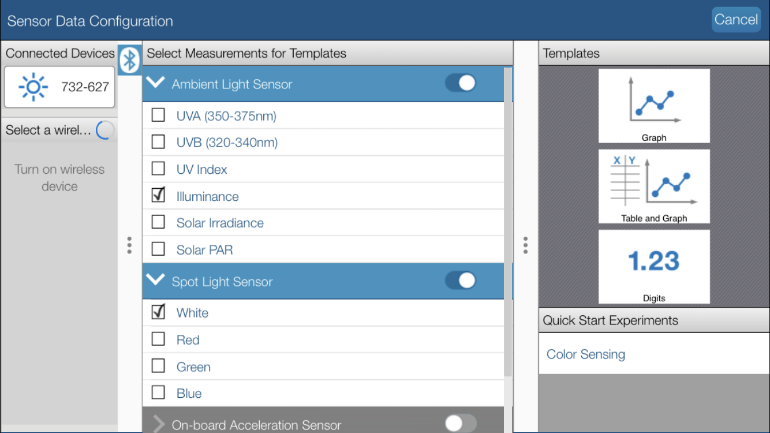Click the wireless device loading spinner
This screenshot has height=433, width=770.
point(105,130)
